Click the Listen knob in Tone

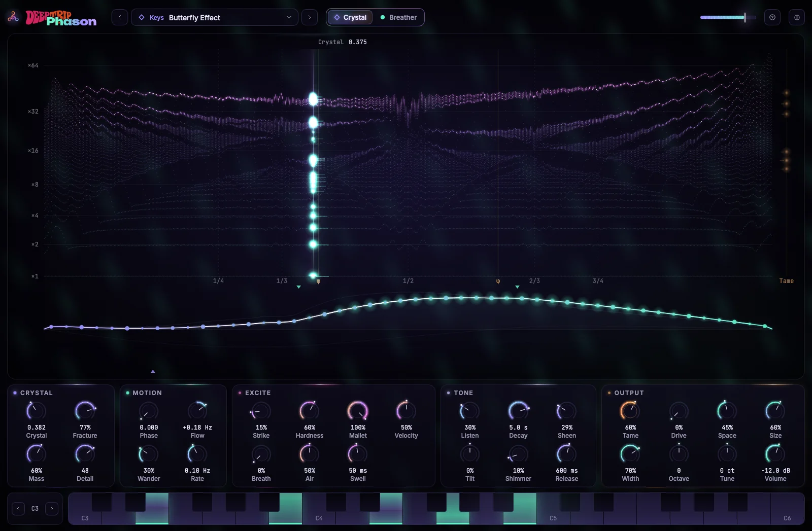pos(470,411)
